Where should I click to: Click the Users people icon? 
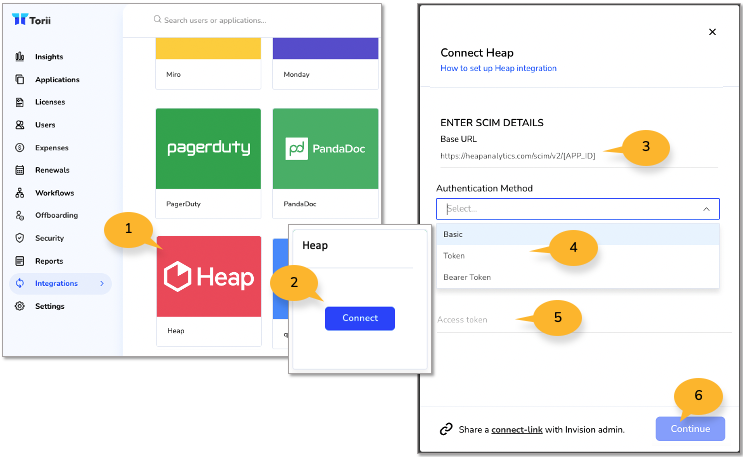coord(19,125)
